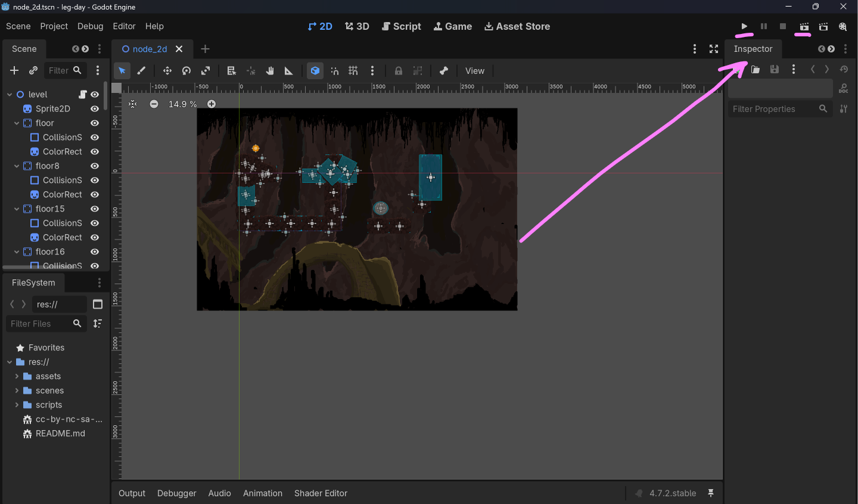The width and height of the screenshot is (858, 504).
Task: Select the Rotate mode tool
Action: 186,71
